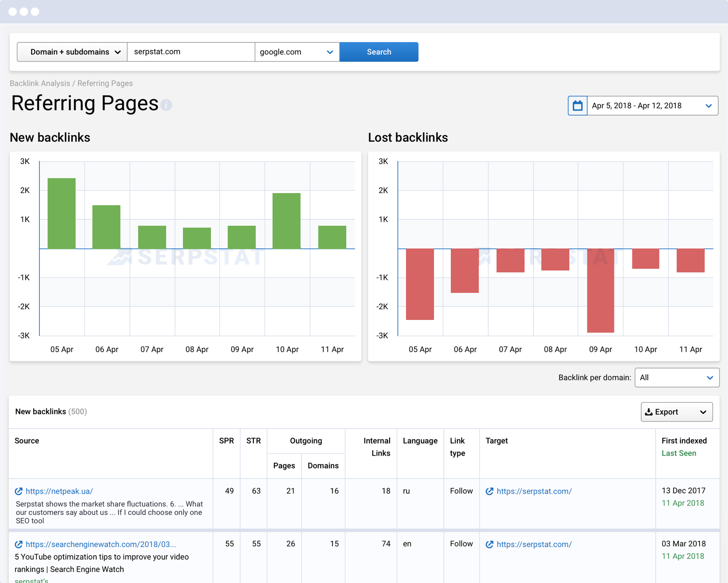Open the Backlink per domain All dropdown
The height and width of the screenshot is (583, 728).
(677, 378)
